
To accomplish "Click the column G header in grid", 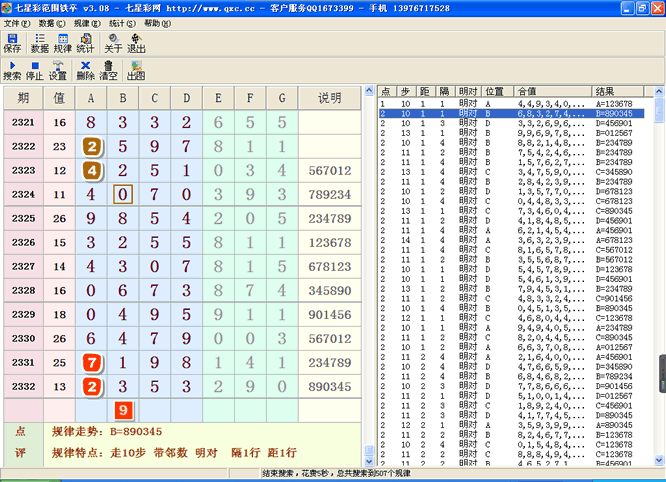I will pyautogui.click(x=282, y=98).
